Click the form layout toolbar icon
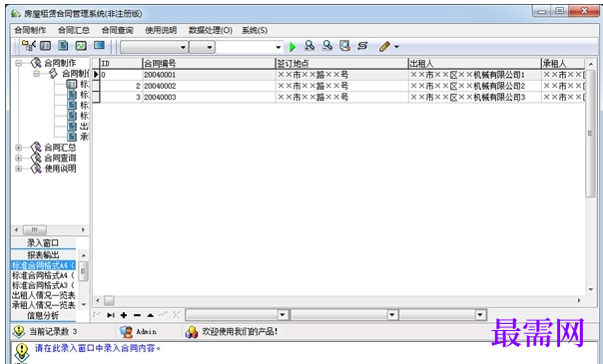The height and width of the screenshot is (364, 603). coord(45,46)
